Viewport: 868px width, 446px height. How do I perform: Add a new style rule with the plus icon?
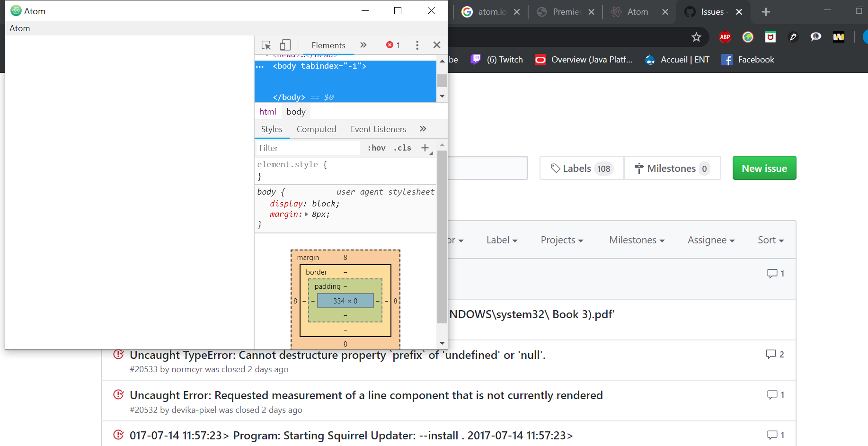(x=425, y=148)
